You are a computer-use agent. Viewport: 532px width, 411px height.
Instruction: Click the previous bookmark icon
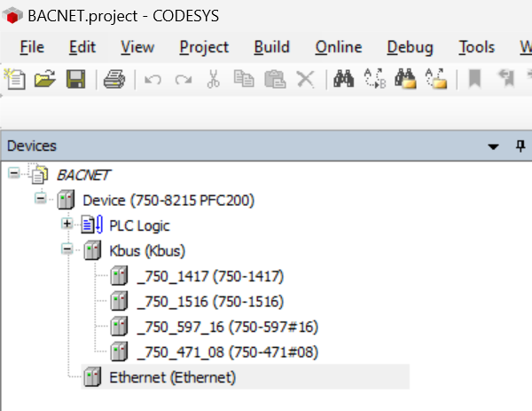click(x=506, y=78)
